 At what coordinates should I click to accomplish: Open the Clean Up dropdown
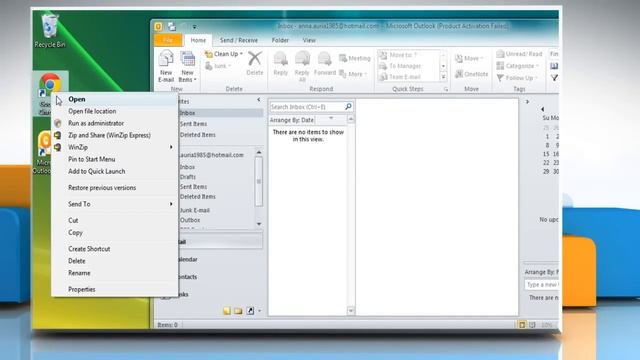point(224,54)
